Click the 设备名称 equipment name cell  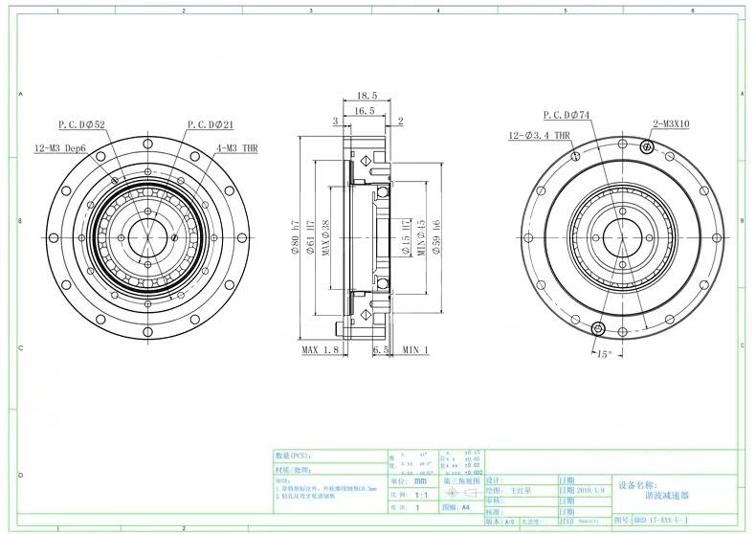[x=638, y=485]
